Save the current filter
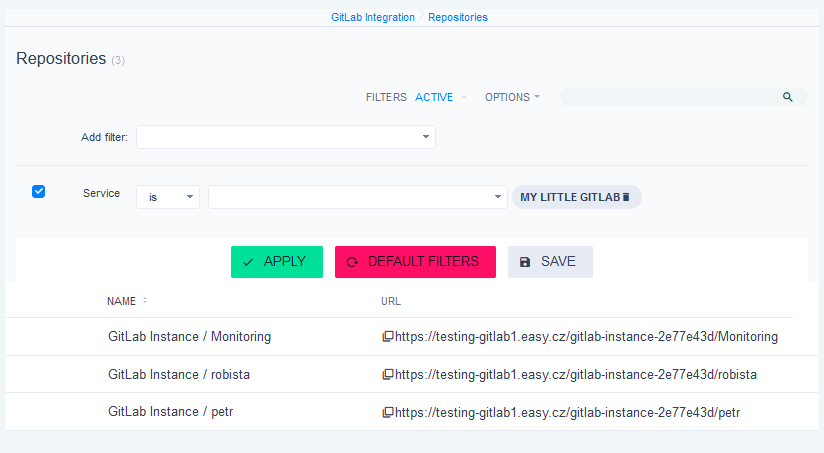824x453 pixels. (550, 262)
